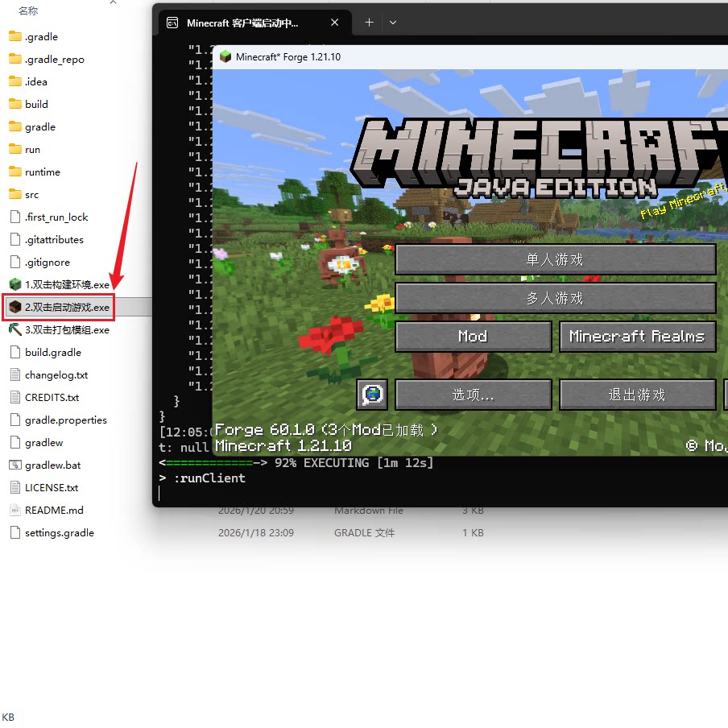Click the 2.双击启动游戏.exe brown block icon
Viewport: 728px width, 728px height.
14,307
